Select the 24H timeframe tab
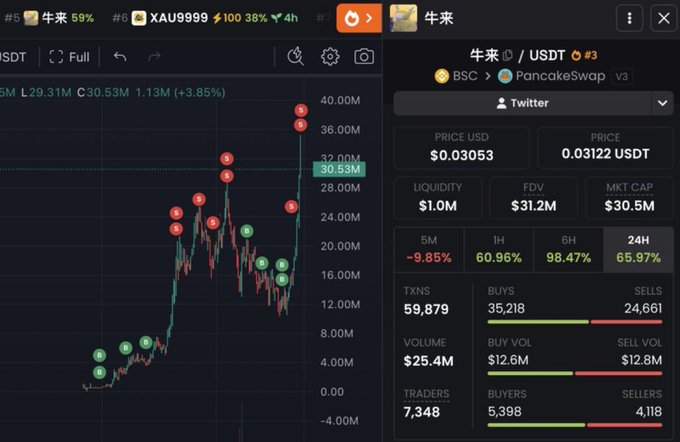This screenshot has width=680, height=442. [638, 249]
